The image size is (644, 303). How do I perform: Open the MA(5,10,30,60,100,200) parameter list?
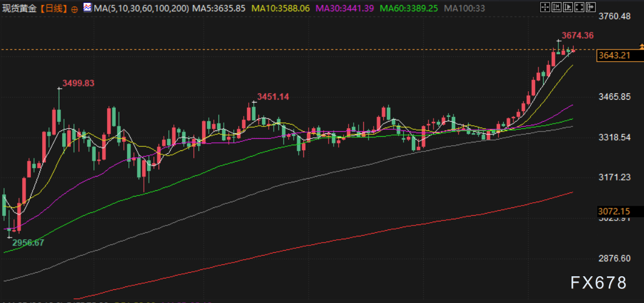141,9
